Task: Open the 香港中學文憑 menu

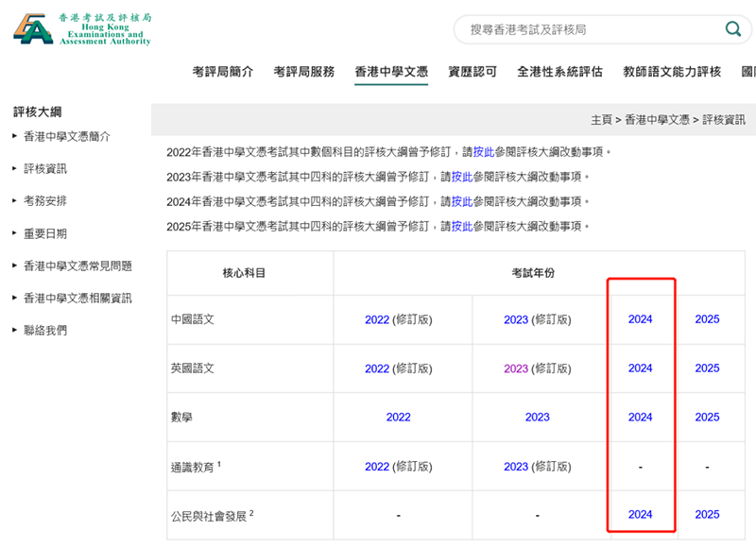Action: click(x=391, y=72)
